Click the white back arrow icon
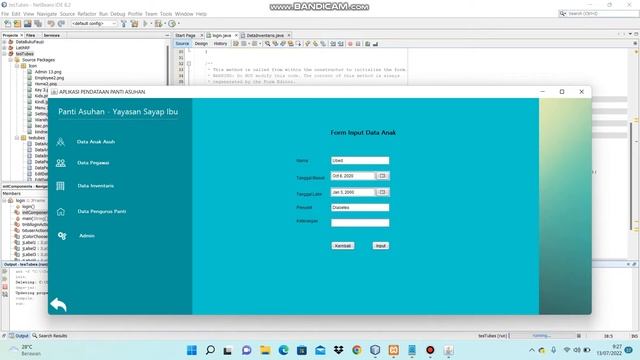The width and height of the screenshot is (640, 360). click(58, 304)
